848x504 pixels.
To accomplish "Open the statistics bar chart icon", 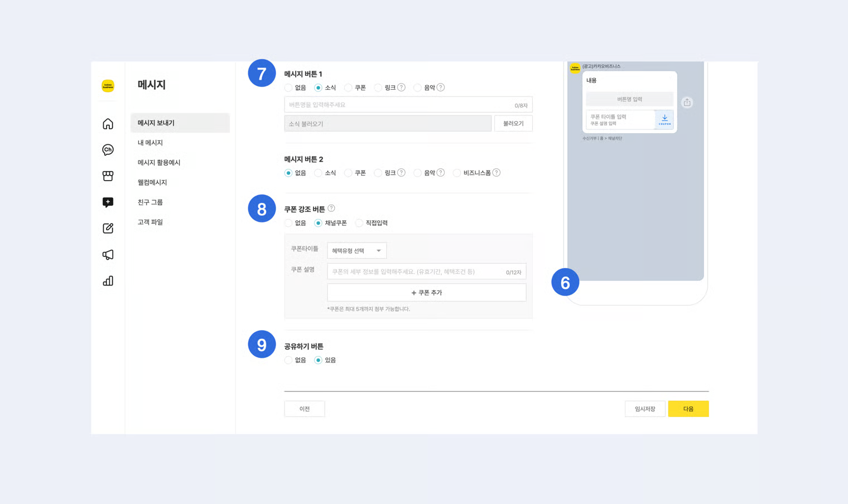I will (108, 281).
